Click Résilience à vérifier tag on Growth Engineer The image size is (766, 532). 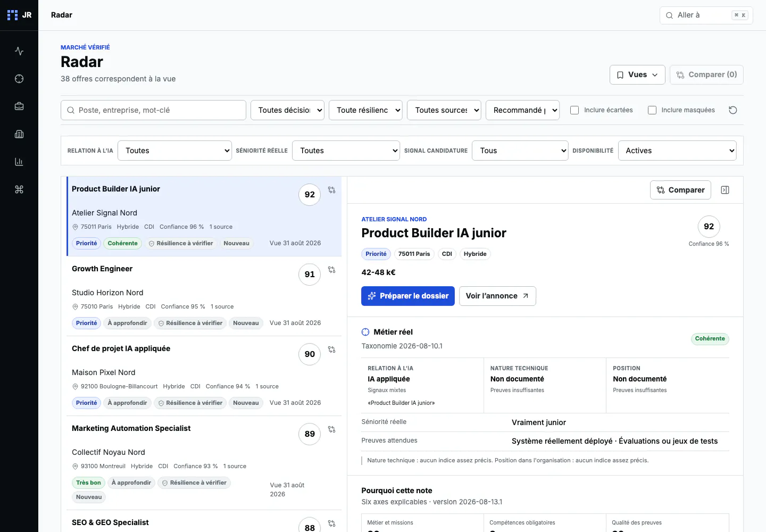pyautogui.click(x=190, y=323)
